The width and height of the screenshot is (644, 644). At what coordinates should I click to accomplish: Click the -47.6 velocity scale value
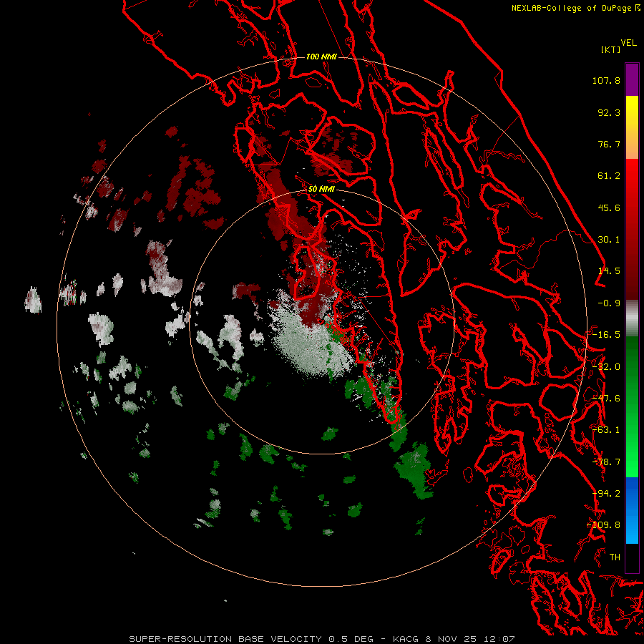click(x=606, y=399)
